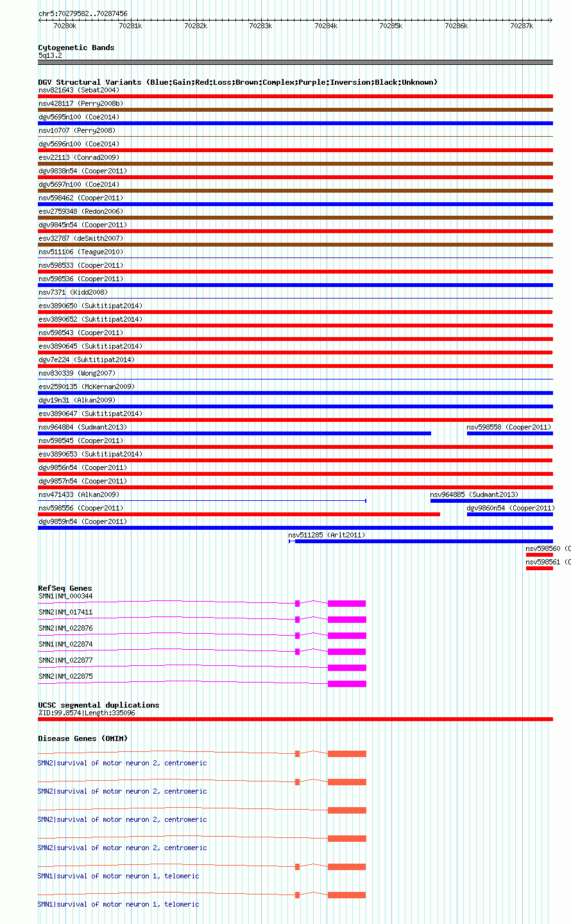The width and height of the screenshot is (571, 924).
Task: Open the Disease Genes (OMIM) track title
Action: [83, 738]
